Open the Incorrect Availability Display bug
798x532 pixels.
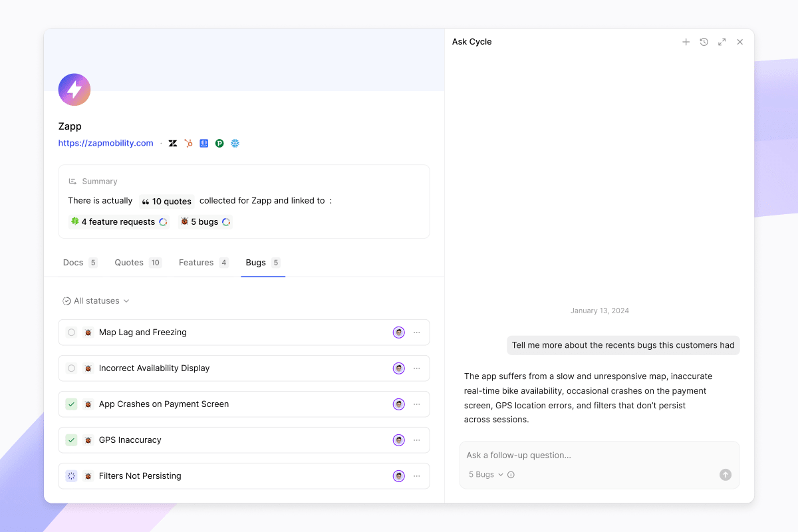click(244, 368)
